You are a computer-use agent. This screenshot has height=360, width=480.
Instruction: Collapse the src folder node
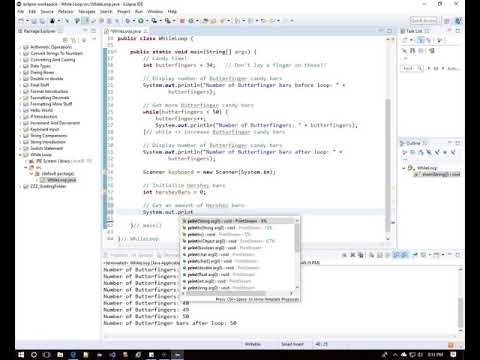tap(26, 167)
